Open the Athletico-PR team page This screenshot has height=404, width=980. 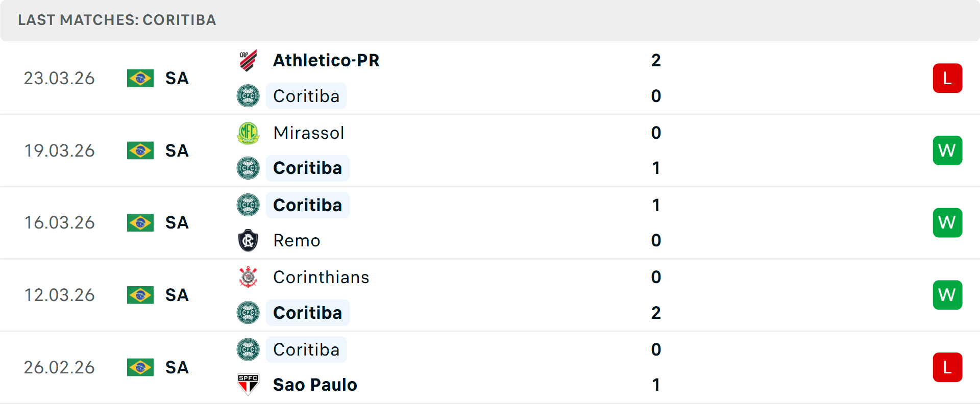[x=327, y=60]
